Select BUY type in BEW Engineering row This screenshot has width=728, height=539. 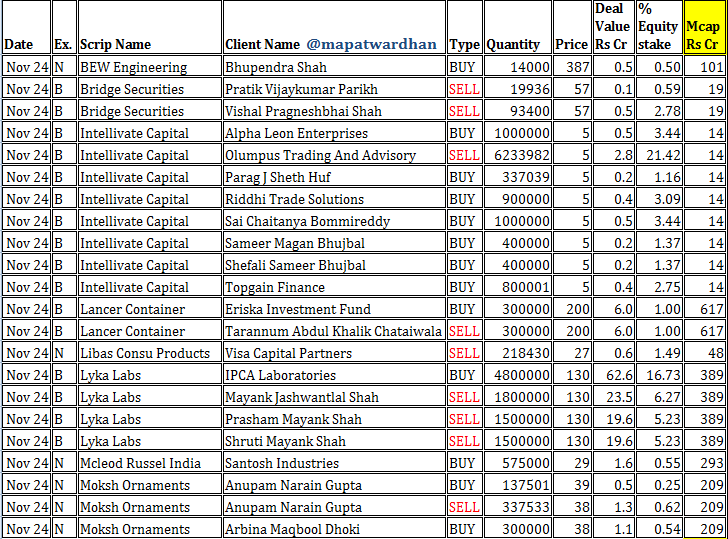point(464,67)
